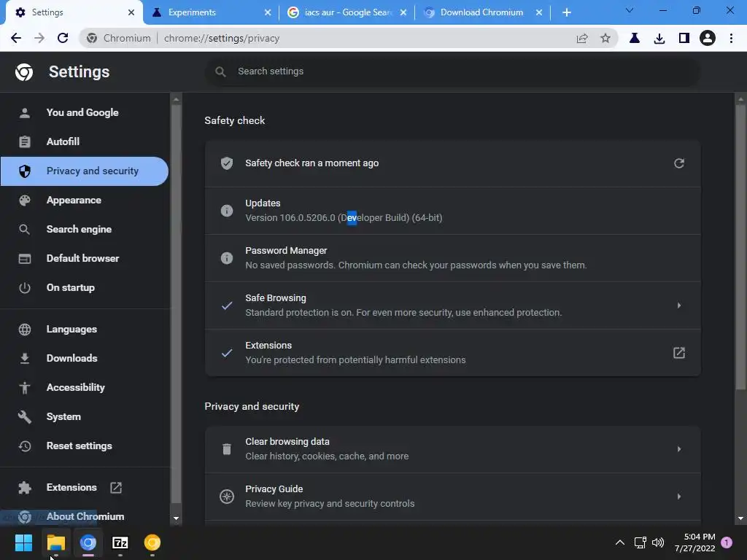Image resolution: width=747 pixels, height=560 pixels.
Task: Click the main page scrollbar thumb
Action: point(740,246)
